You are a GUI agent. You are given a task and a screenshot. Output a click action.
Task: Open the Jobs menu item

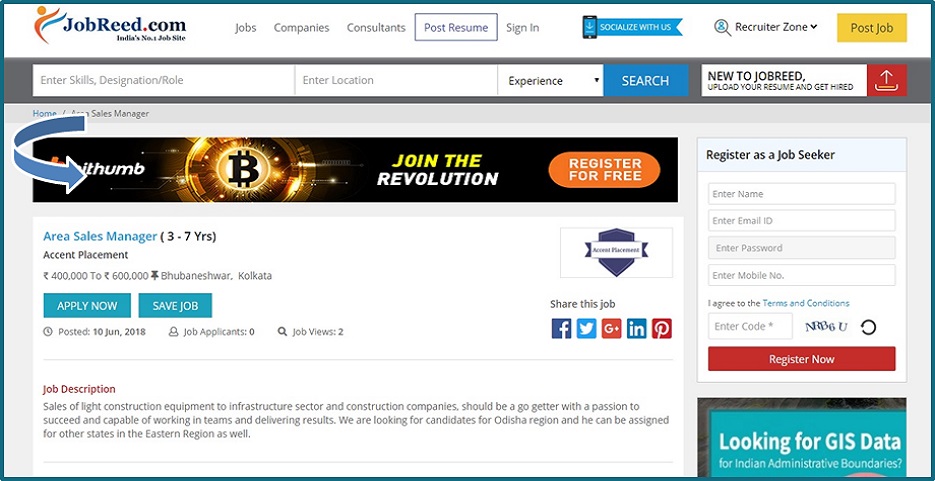[246, 27]
